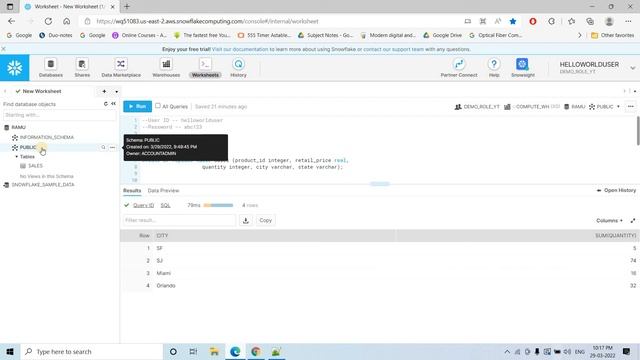The width and height of the screenshot is (640, 360).
Task: Click the editor vertical scrollbar
Action: (x=638, y=131)
